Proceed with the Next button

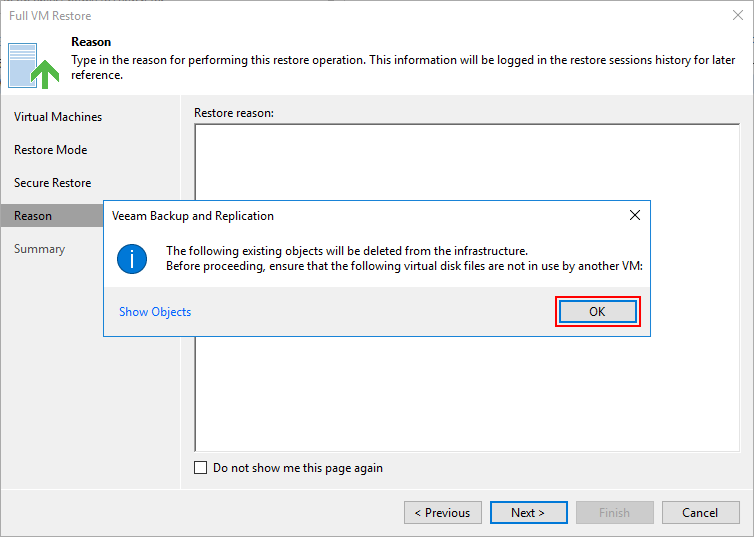(528, 513)
